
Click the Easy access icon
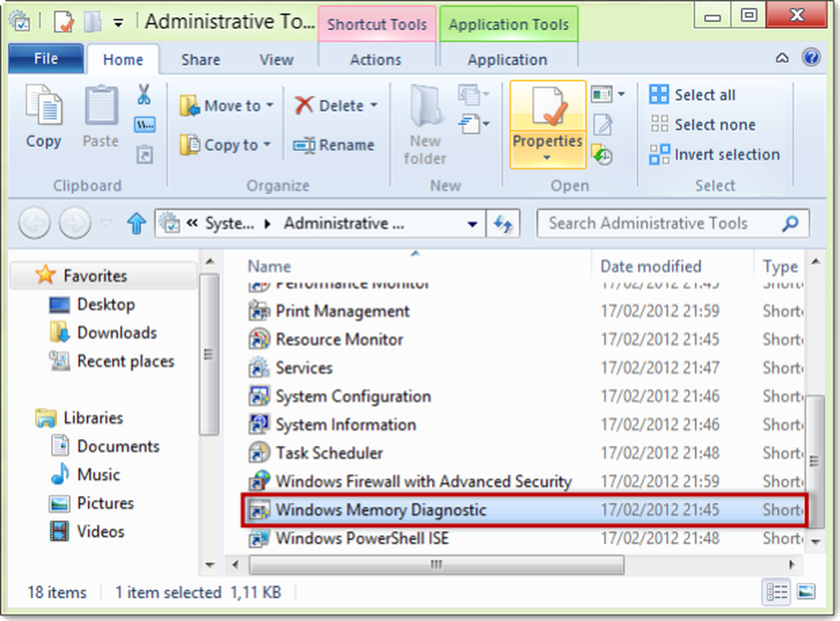tap(470, 125)
